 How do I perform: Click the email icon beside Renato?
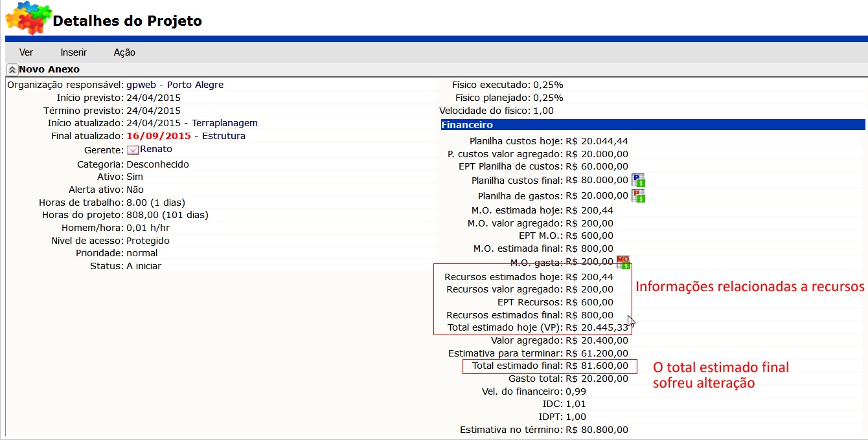[x=133, y=150]
